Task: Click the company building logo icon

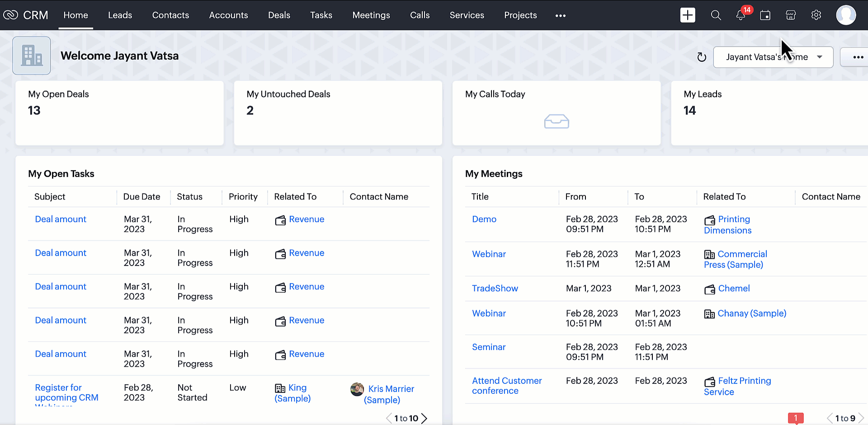Action: tap(32, 56)
